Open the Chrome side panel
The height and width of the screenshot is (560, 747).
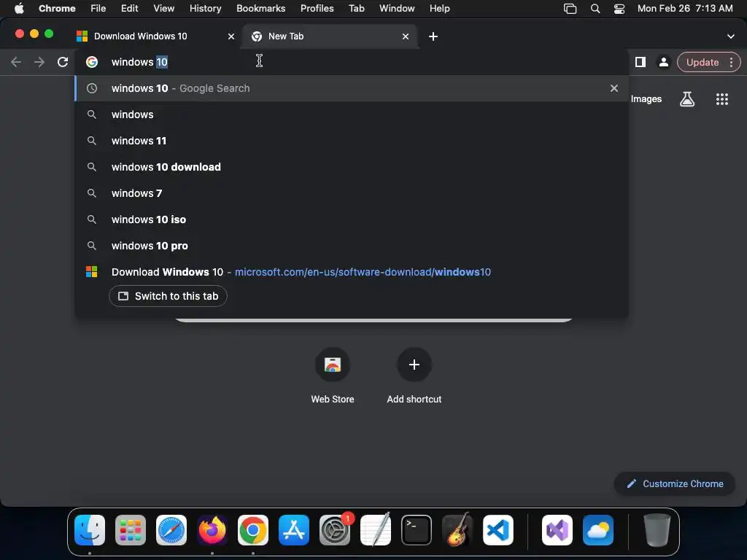coord(640,62)
